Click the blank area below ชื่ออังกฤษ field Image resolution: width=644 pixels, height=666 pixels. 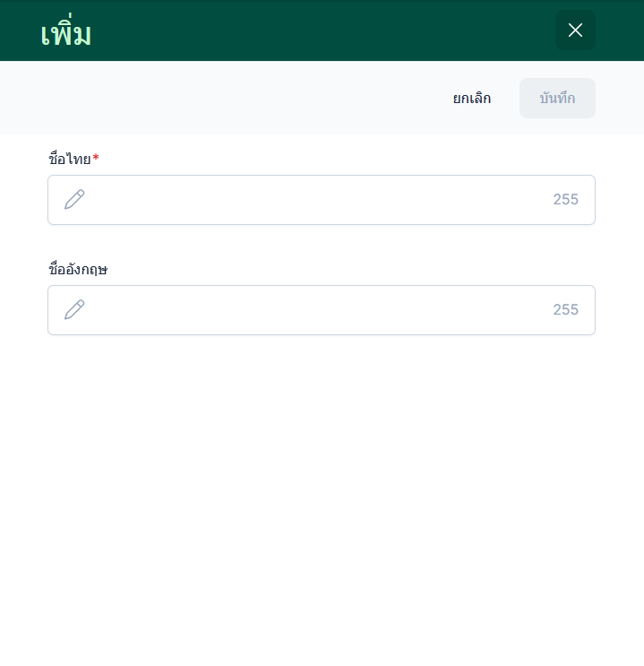pos(322,489)
